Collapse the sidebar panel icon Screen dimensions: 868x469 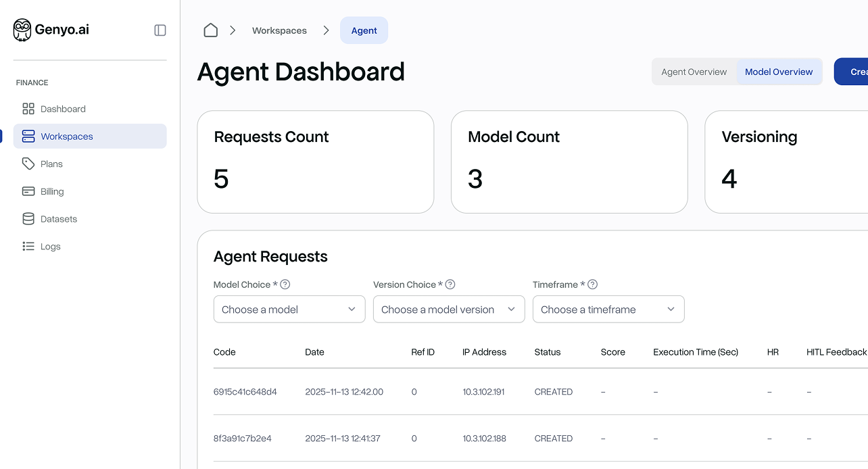[160, 30]
